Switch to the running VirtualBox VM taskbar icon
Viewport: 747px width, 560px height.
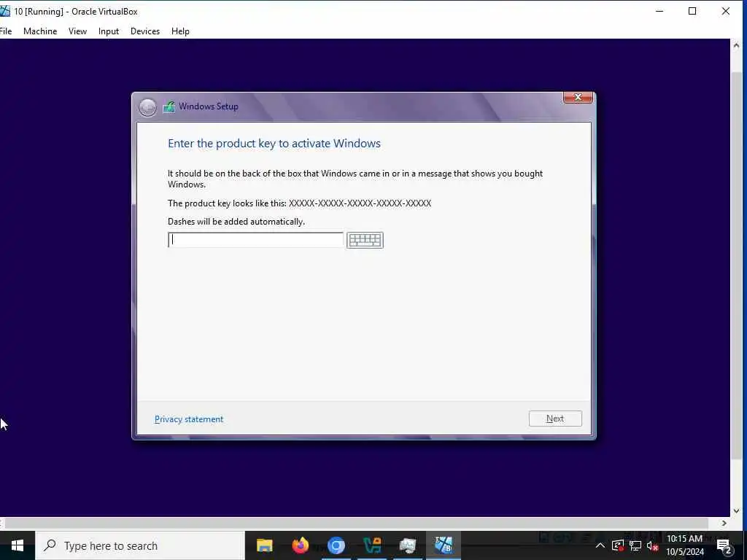(x=443, y=545)
